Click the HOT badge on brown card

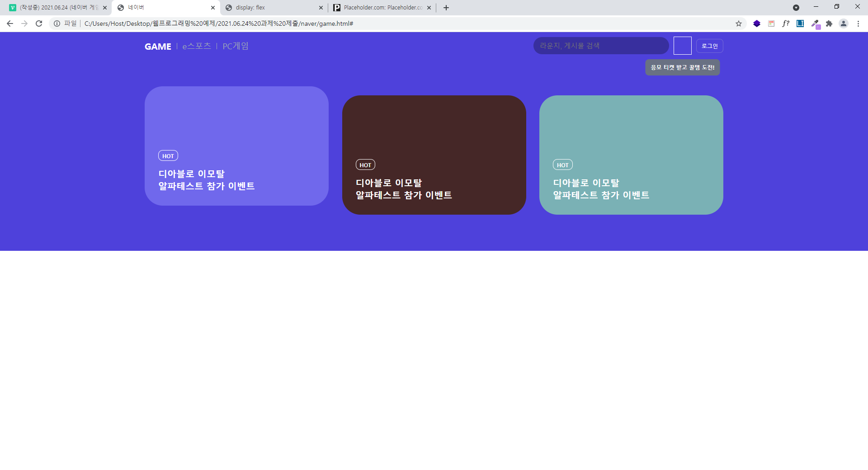[365, 165]
